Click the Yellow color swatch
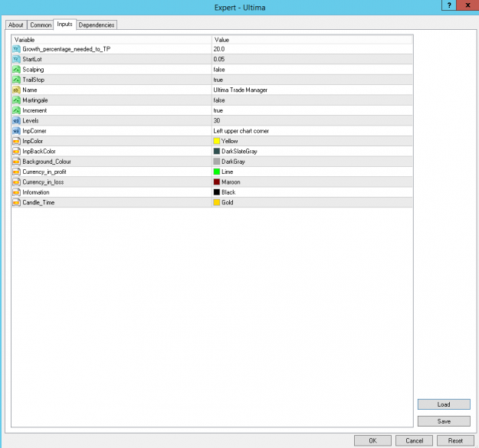 click(217, 141)
